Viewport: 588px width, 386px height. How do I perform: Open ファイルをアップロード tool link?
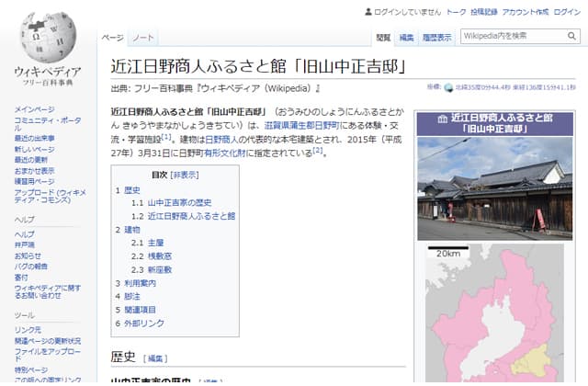pyautogui.click(x=48, y=355)
